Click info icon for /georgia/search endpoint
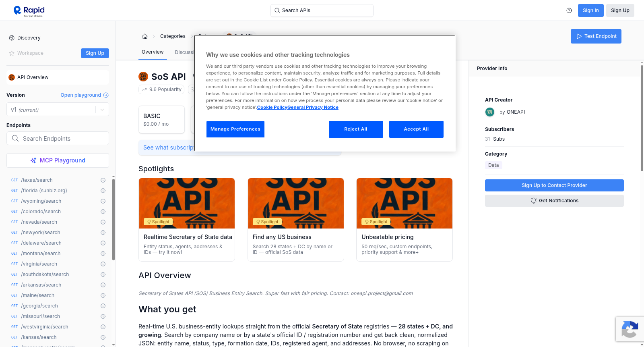This screenshot has width=644, height=347. point(103,306)
